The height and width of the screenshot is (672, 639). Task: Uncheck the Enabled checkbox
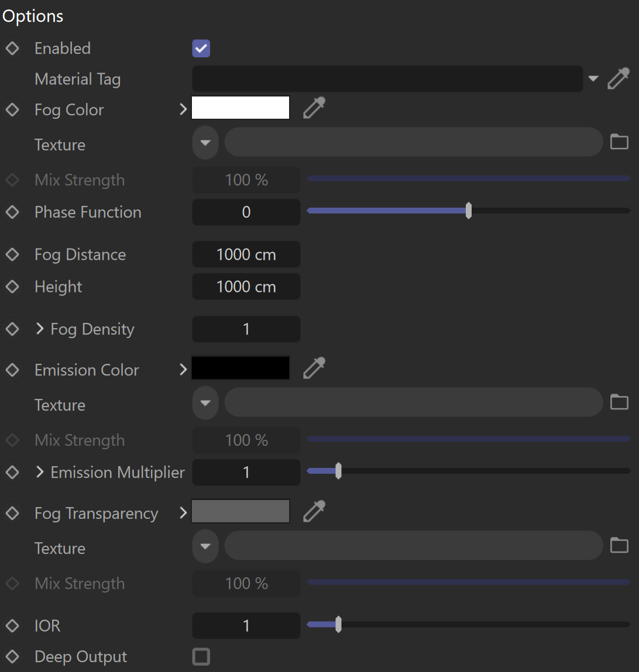[x=201, y=49]
